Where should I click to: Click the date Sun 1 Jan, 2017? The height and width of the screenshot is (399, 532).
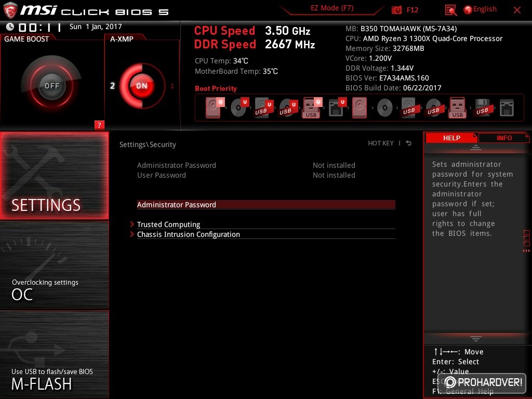pyautogui.click(x=96, y=26)
